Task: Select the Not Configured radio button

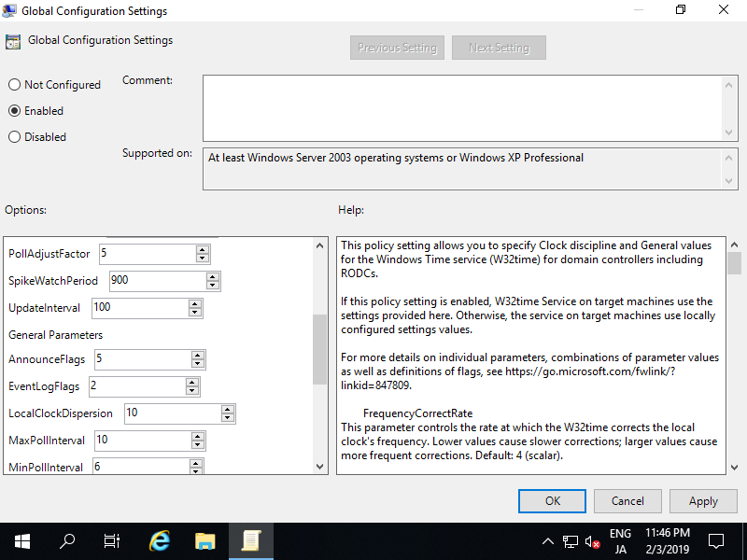Action: pyautogui.click(x=15, y=85)
